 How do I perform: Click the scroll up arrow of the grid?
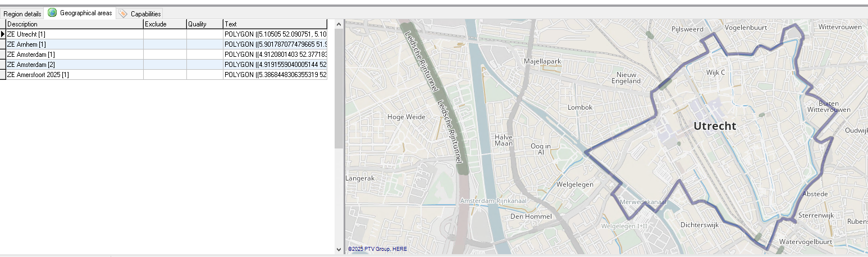[339, 24]
